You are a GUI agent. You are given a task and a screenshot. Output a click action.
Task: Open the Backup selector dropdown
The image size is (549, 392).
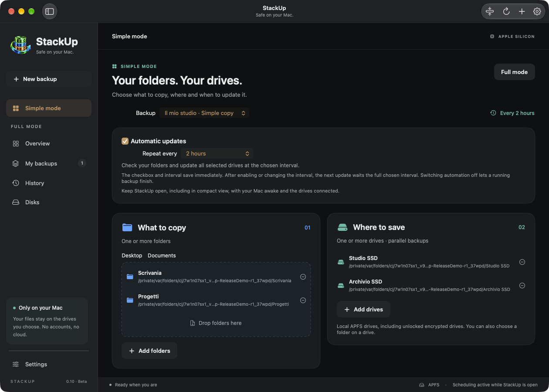[204, 113]
